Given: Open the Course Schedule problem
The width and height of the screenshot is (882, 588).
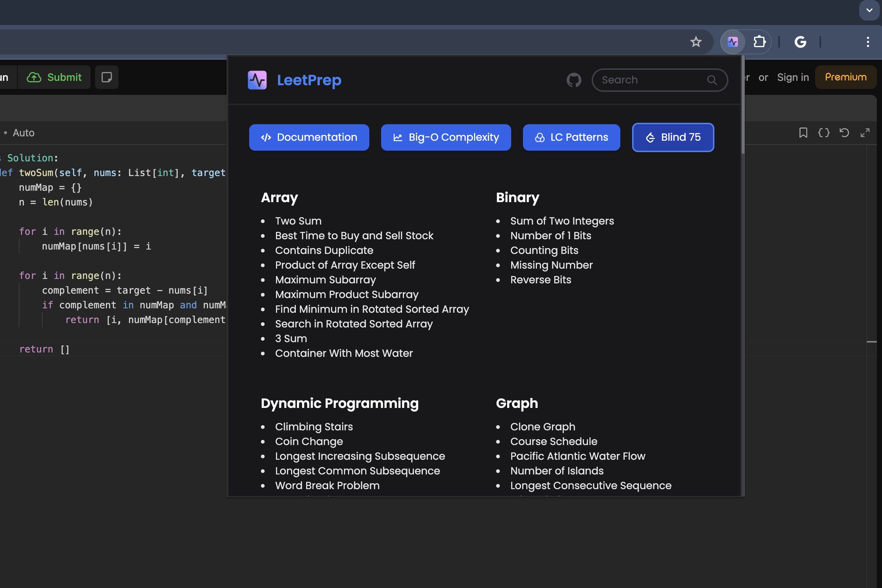Looking at the screenshot, I should [x=553, y=441].
